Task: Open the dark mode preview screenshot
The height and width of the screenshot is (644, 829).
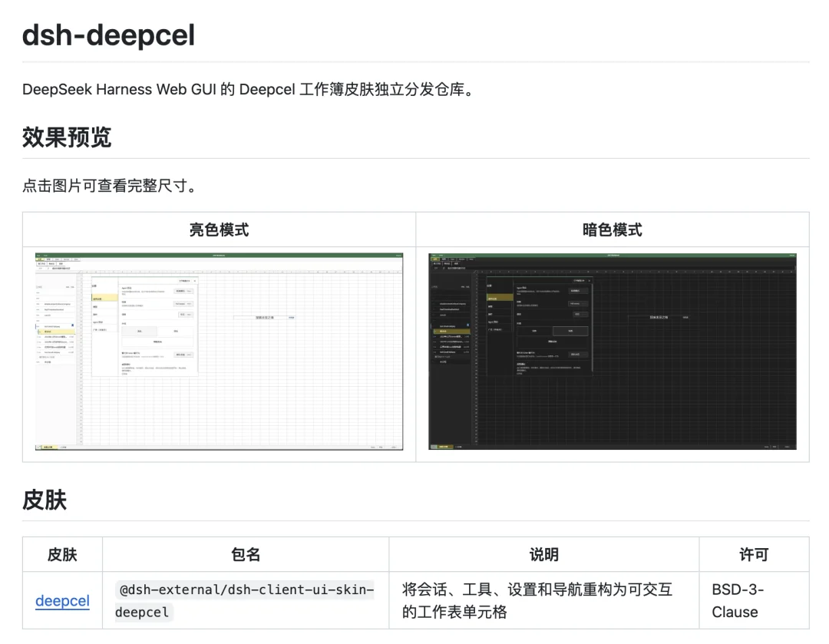Action: [613, 352]
